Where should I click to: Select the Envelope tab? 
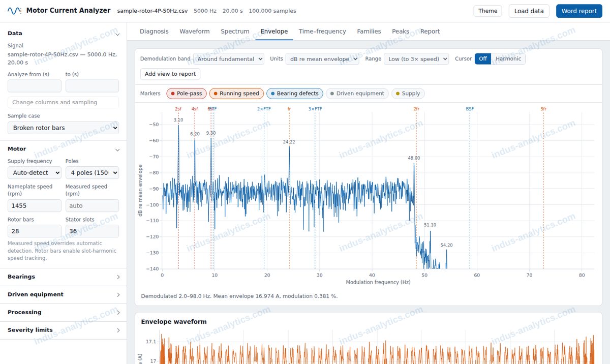(274, 32)
